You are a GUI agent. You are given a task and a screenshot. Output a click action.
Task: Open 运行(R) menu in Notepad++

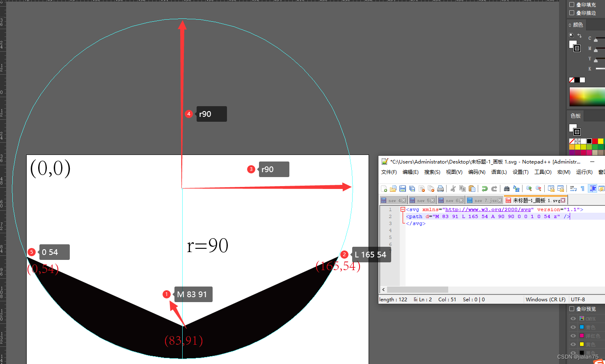pyautogui.click(x=584, y=172)
